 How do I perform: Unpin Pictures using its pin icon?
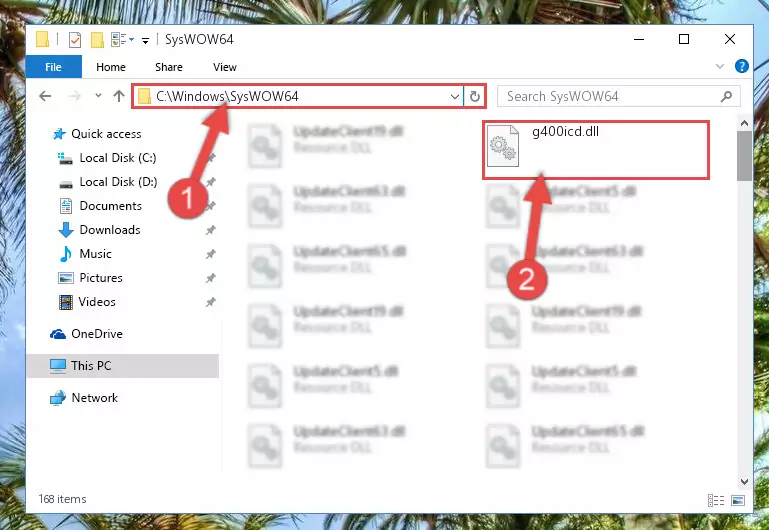210,278
